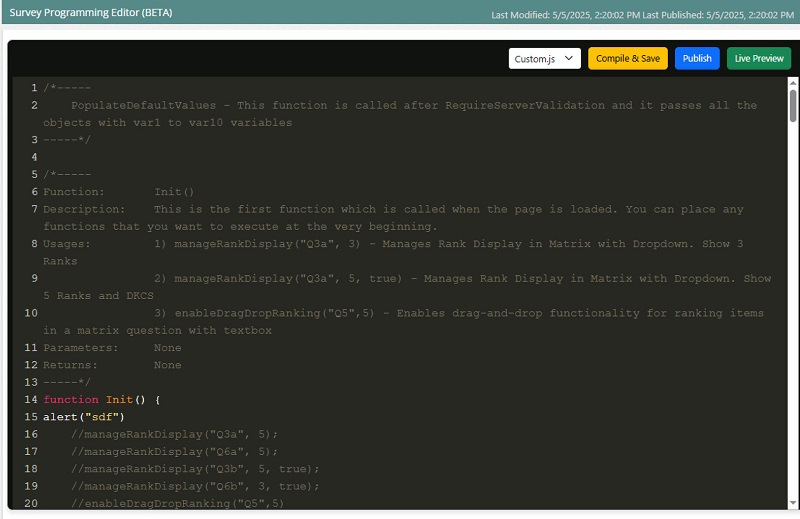Viewport: 800px width, 519px height.
Task: Click line number 14
Action: tap(31, 400)
